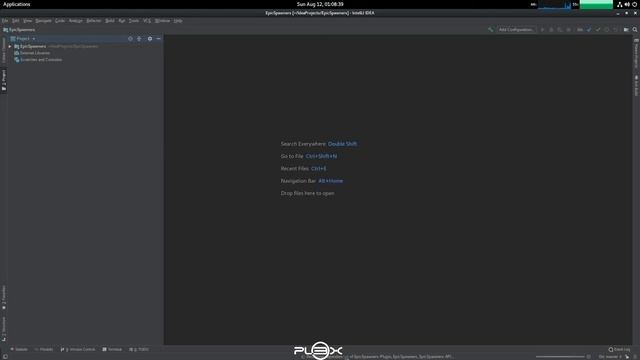The width and height of the screenshot is (640, 360).
Task: Click the CPU usage graph monitor
Action: tap(554, 4)
